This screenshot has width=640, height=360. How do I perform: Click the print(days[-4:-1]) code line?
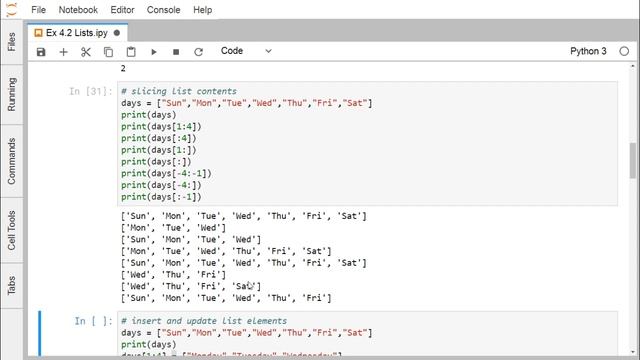[x=166, y=173]
